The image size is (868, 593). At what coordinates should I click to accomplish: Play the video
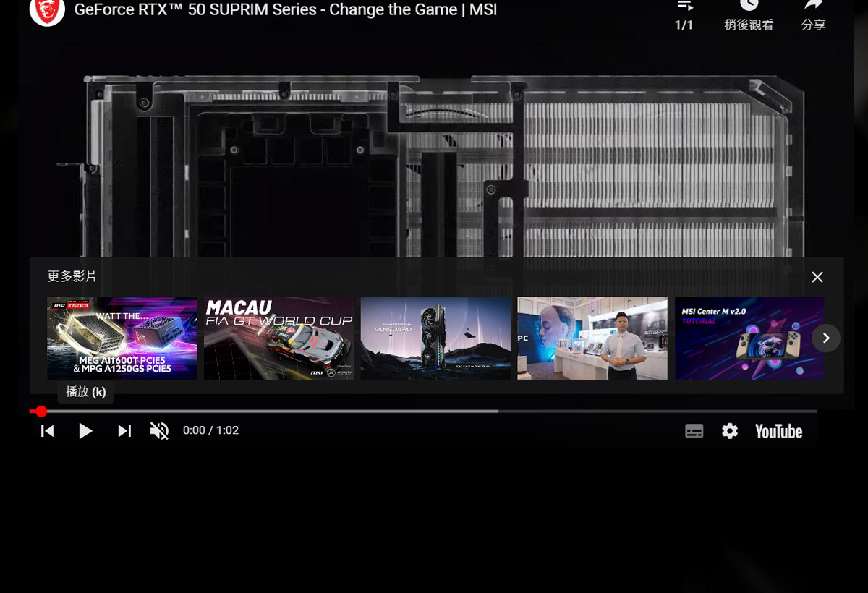coord(85,431)
